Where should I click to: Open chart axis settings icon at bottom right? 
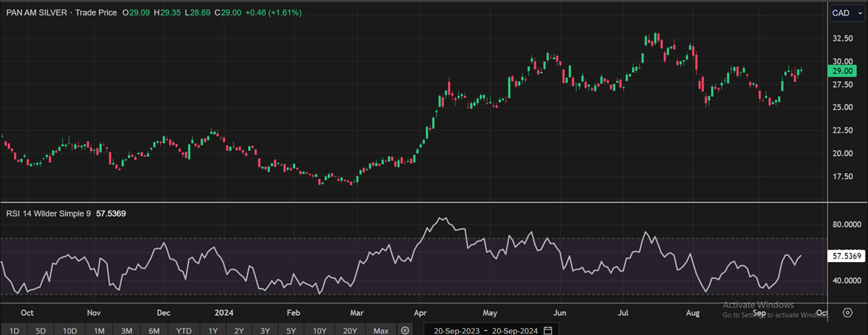(848, 313)
